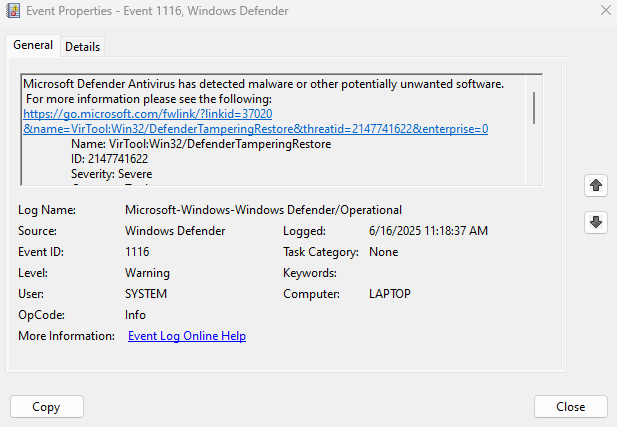Open the go.microsoft.com fwlink URL

(x=148, y=114)
